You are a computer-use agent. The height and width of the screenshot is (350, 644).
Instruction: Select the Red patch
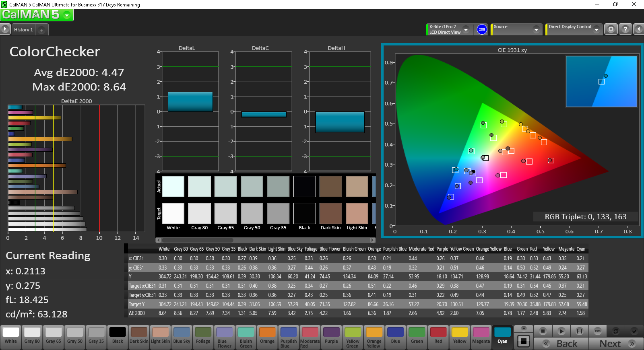pyautogui.click(x=438, y=337)
